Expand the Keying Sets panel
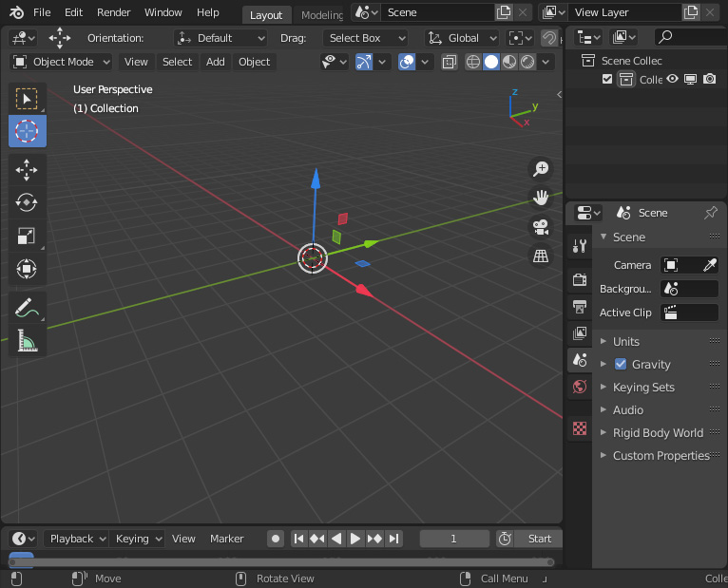Viewport: 728px width, 588px height. click(x=643, y=387)
